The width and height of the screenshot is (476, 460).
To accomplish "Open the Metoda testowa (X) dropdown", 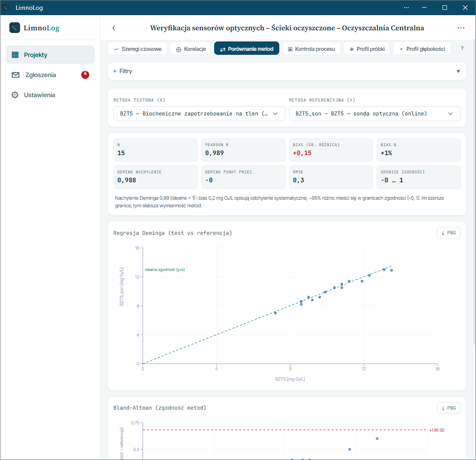I will pyautogui.click(x=199, y=114).
